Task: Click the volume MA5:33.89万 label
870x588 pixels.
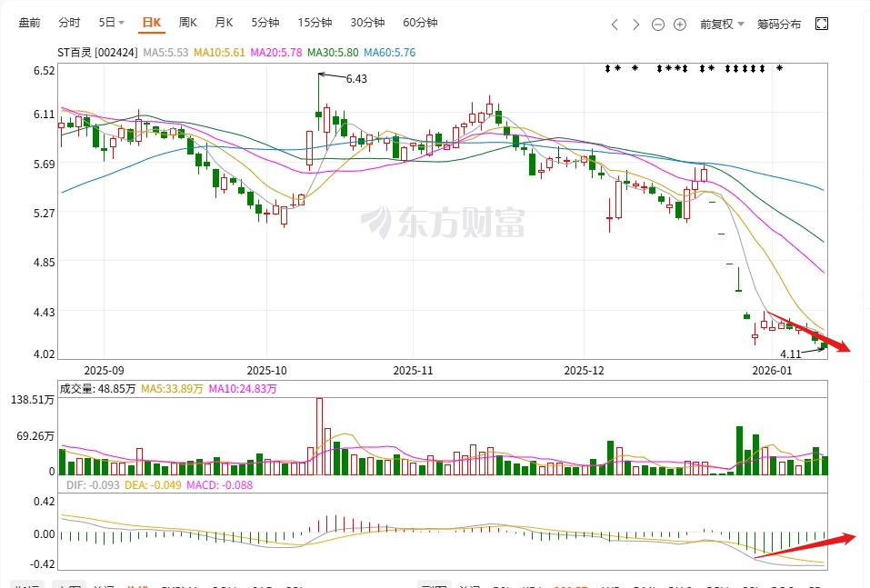Action: (x=172, y=389)
